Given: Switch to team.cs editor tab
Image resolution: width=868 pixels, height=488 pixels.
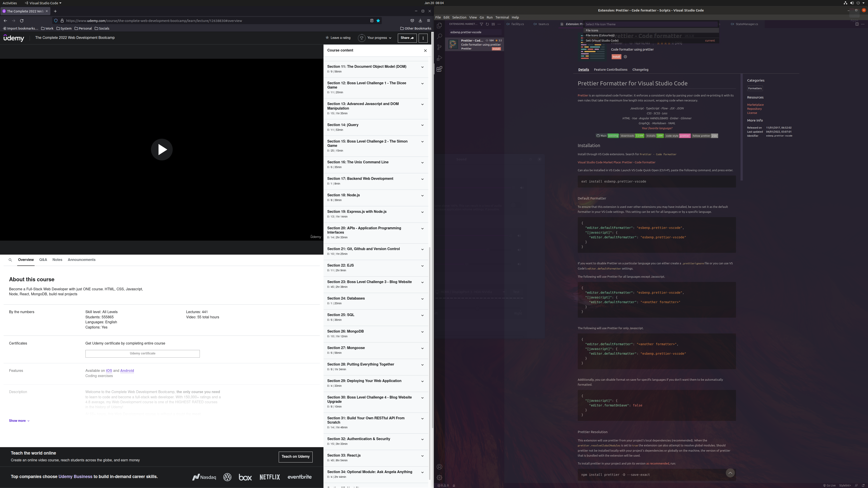Looking at the screenshot, I should point(542,24).
